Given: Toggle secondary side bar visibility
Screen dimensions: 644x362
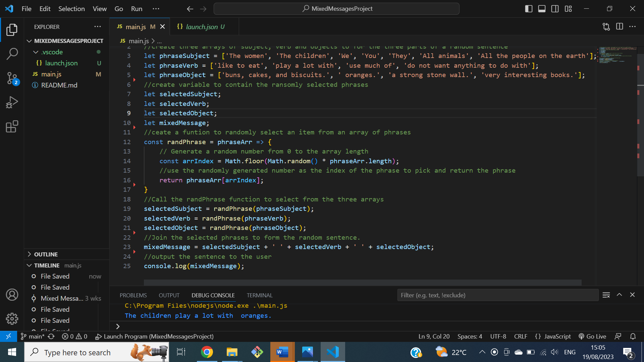Looking at the screenshot, I should point(555,9).
